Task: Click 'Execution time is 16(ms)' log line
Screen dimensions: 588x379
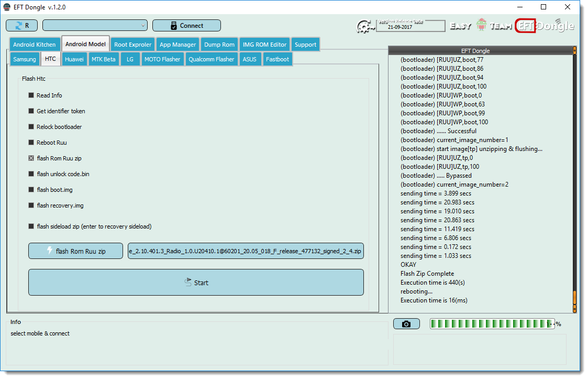Action: 434,300
